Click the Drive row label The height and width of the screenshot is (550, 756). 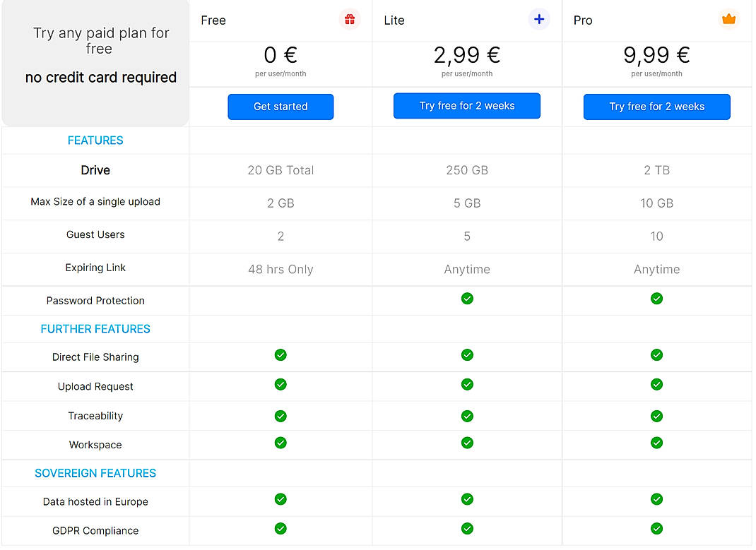[95, 170]
